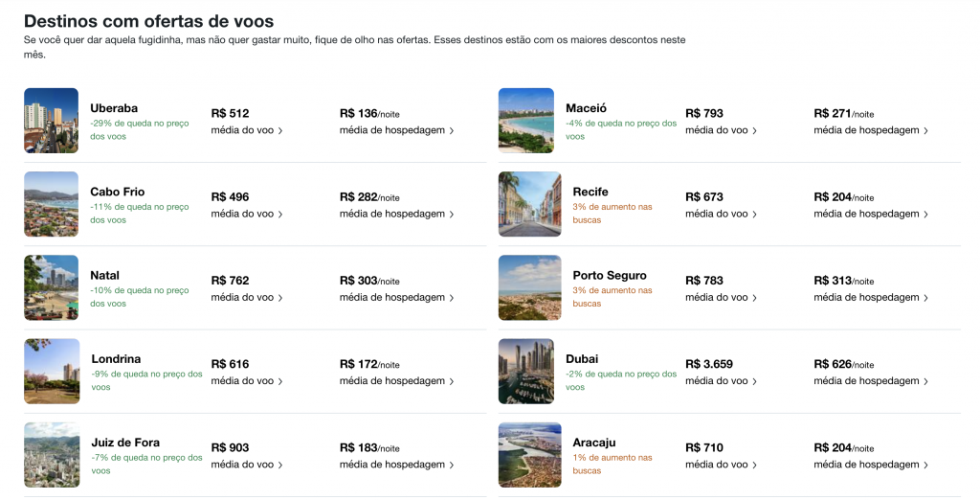Open the Cabo Frio destination title

pyautogui.click(x=117, y=192)
